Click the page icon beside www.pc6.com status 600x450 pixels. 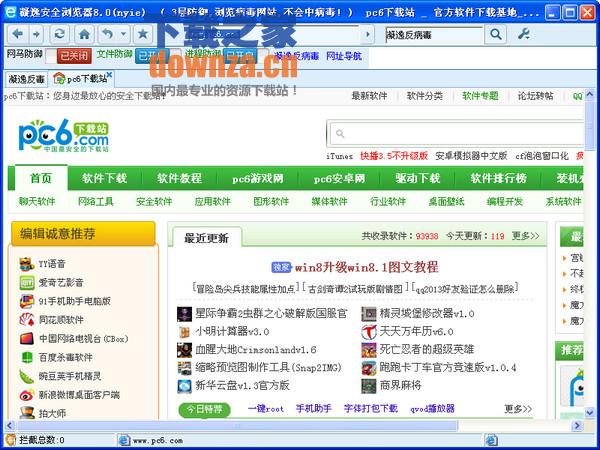124,440
